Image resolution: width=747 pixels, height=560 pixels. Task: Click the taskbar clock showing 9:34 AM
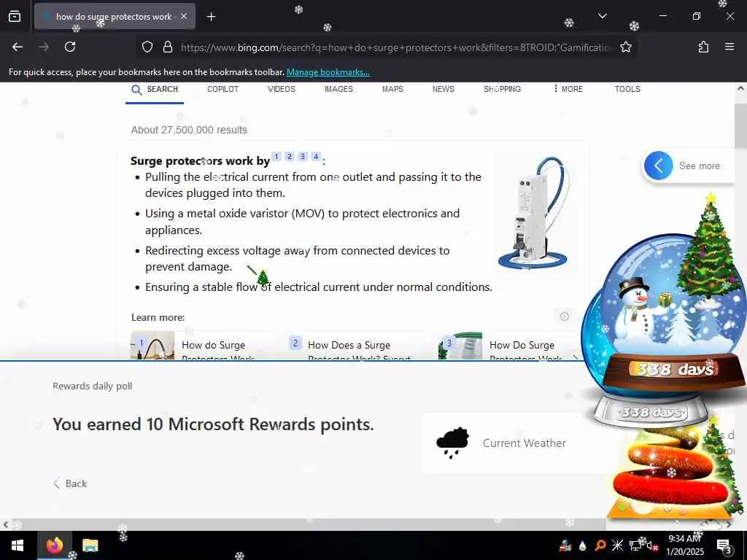[684, 545]
